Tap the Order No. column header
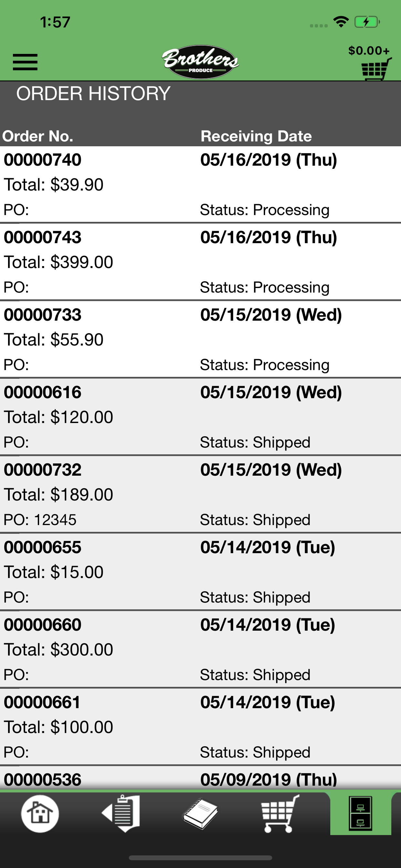This screenshot has height=868, width=401. click(x=38, y=136)
